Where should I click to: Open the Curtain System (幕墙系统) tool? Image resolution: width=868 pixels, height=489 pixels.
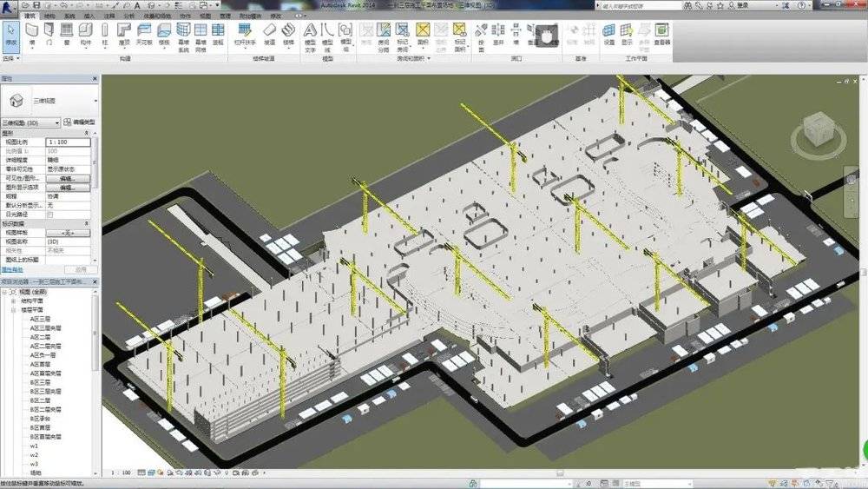(183, 37)
